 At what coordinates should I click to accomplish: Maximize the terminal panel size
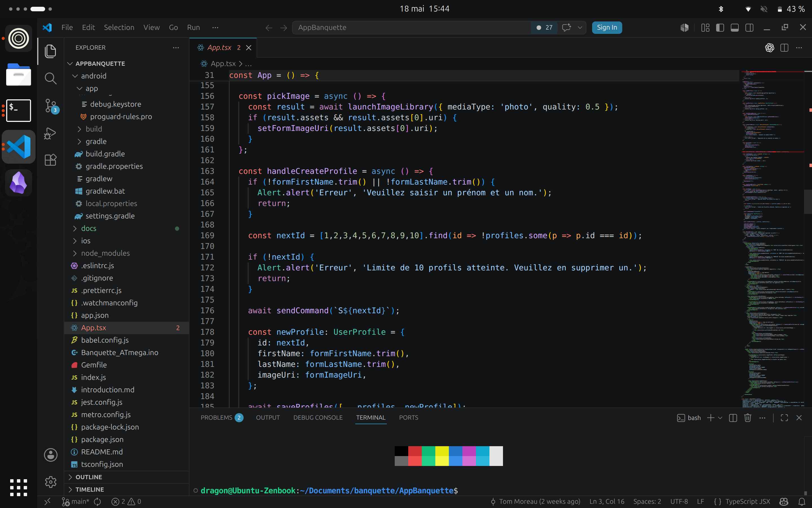coord(784,418)
